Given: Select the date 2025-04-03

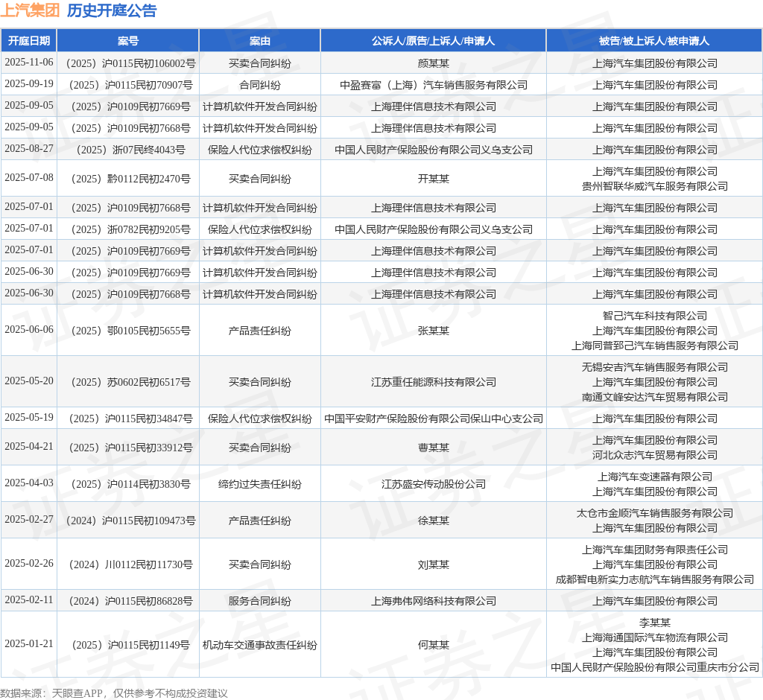Looking at the screenshot, I should (x=29, y=483).
